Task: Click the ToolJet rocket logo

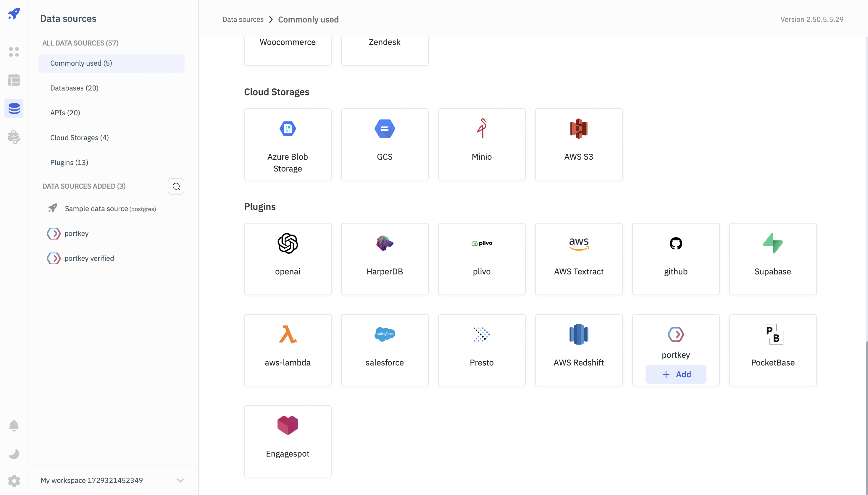Action: click(14, 14)
